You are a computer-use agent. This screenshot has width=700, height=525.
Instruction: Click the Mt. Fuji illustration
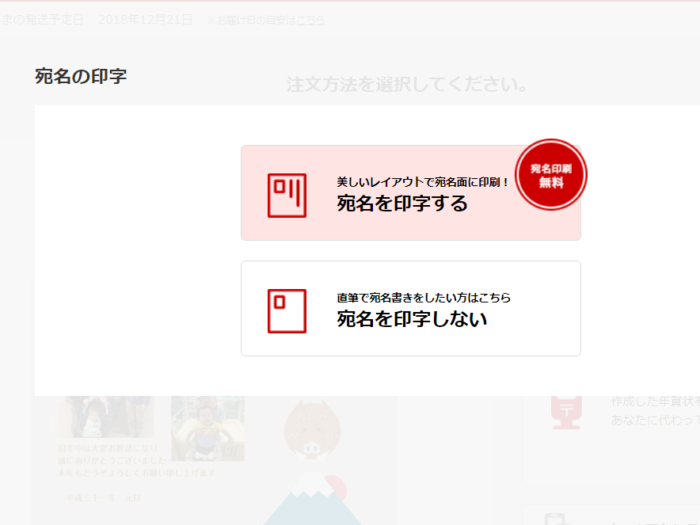pos(312,499)
